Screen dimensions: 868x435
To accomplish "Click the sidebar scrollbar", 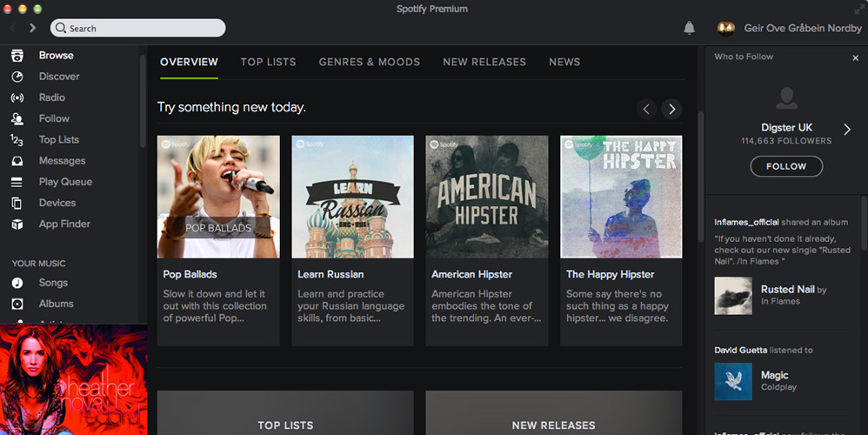I will pyautogui.click(x=143, y=100).
